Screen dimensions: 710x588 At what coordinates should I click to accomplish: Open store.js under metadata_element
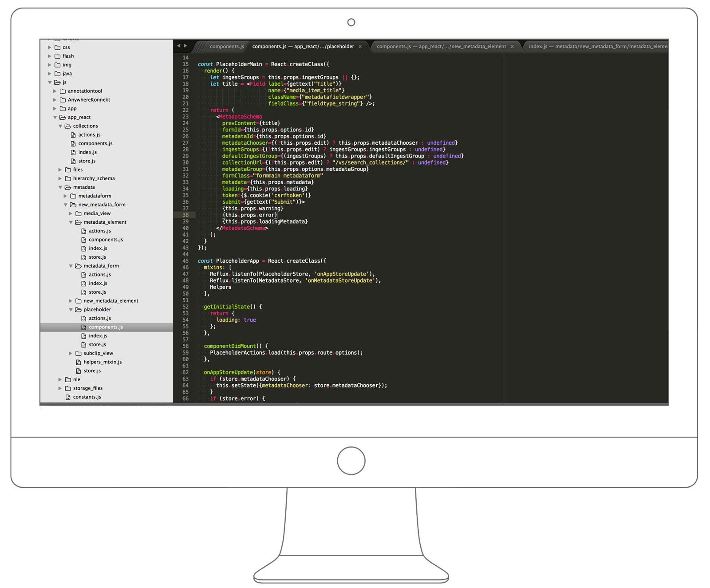(98, 257)
